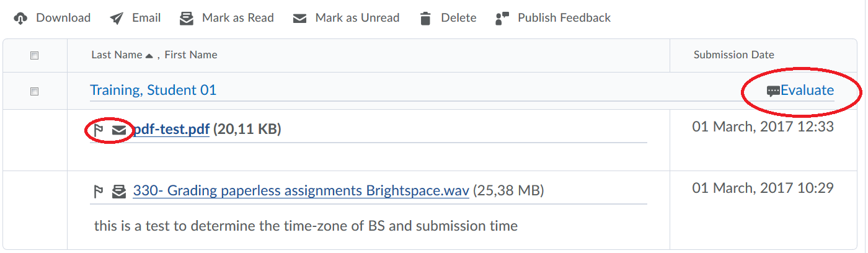This screenshot has width=868, height=253.
Task: Sort by First Name column header
Action: pos(191,55)
